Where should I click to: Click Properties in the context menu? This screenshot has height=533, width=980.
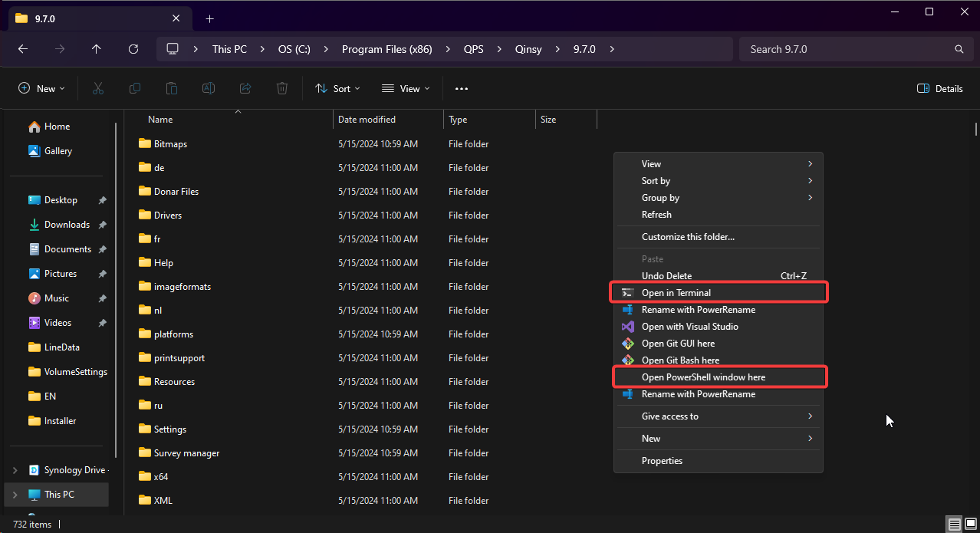click(x=662, y=461)
